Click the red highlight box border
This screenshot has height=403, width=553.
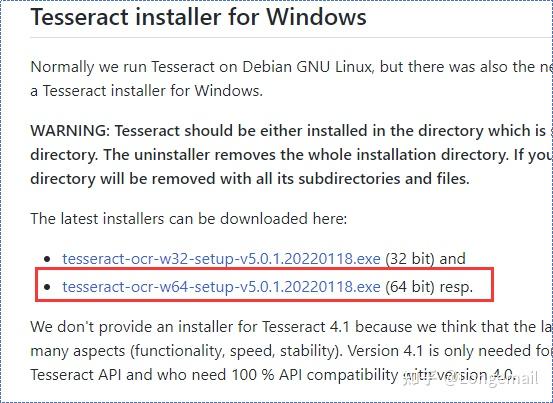[265, 269]
